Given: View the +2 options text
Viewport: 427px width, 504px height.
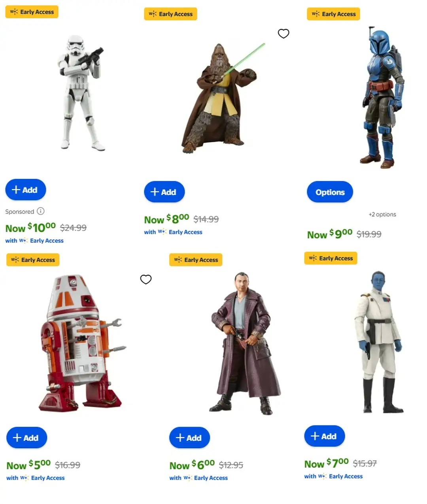Looking at the screenshot, I should pos(382,214).
